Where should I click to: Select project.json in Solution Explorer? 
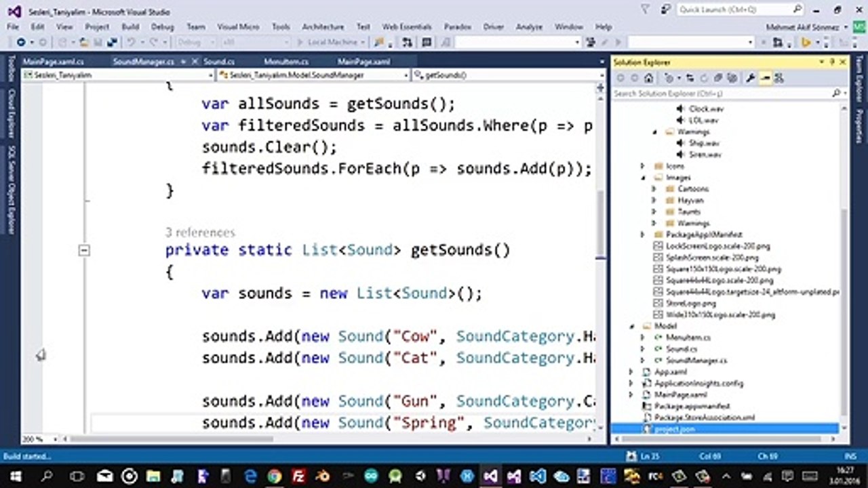[x=675, y=429]
